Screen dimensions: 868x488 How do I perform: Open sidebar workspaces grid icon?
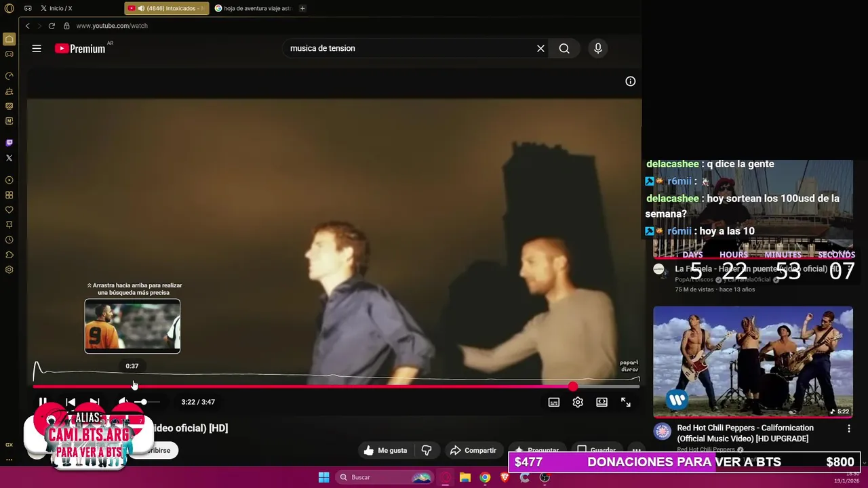(9, 195)
